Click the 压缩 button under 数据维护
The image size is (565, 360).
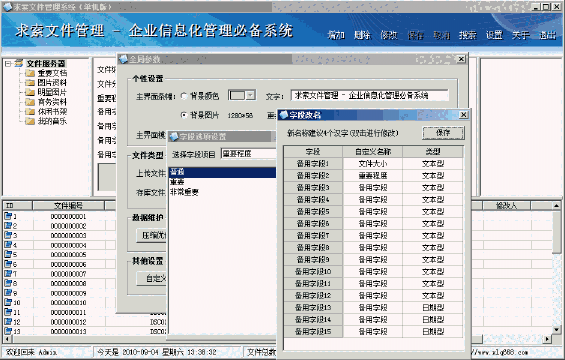coord(152,236)
